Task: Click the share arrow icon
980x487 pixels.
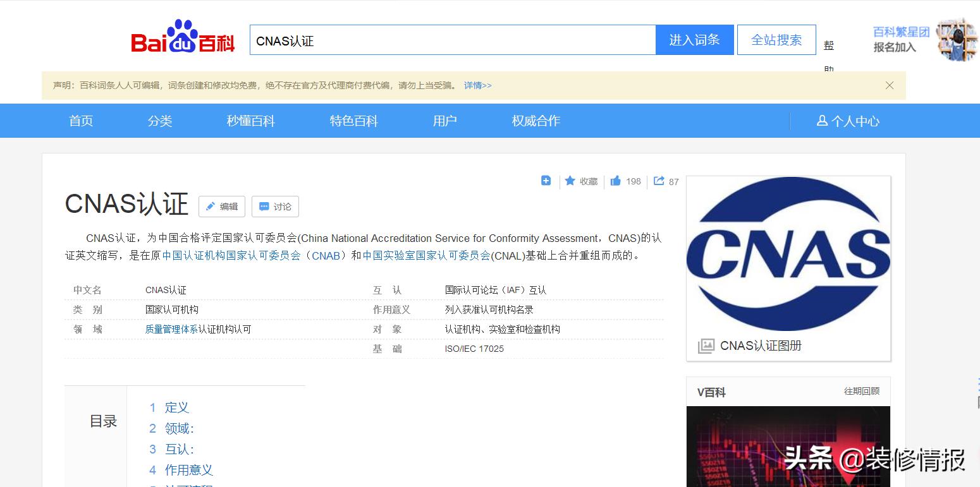Action: pos(659,181)
